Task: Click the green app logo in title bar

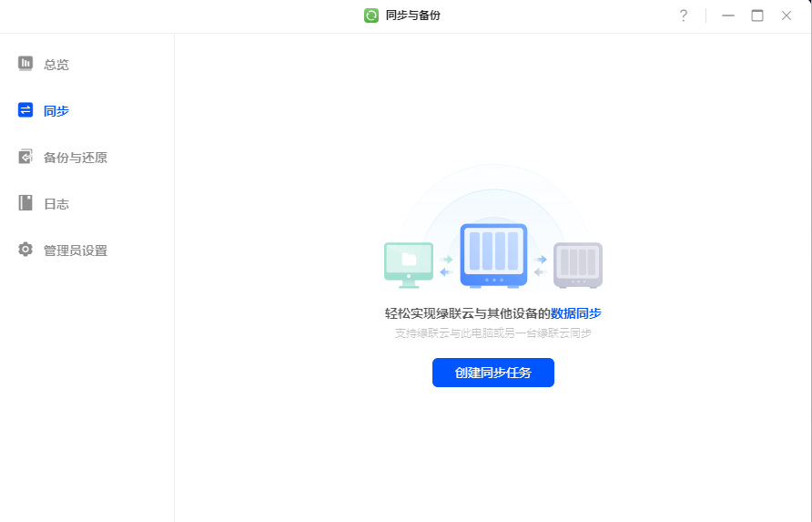Action: [371, 15]
